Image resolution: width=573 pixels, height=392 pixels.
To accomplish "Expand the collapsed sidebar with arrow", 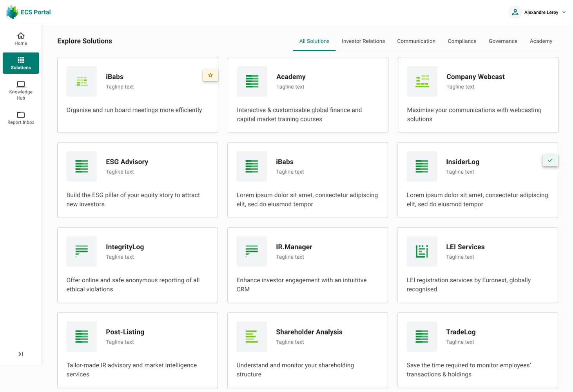I will [x=21, y=354].
